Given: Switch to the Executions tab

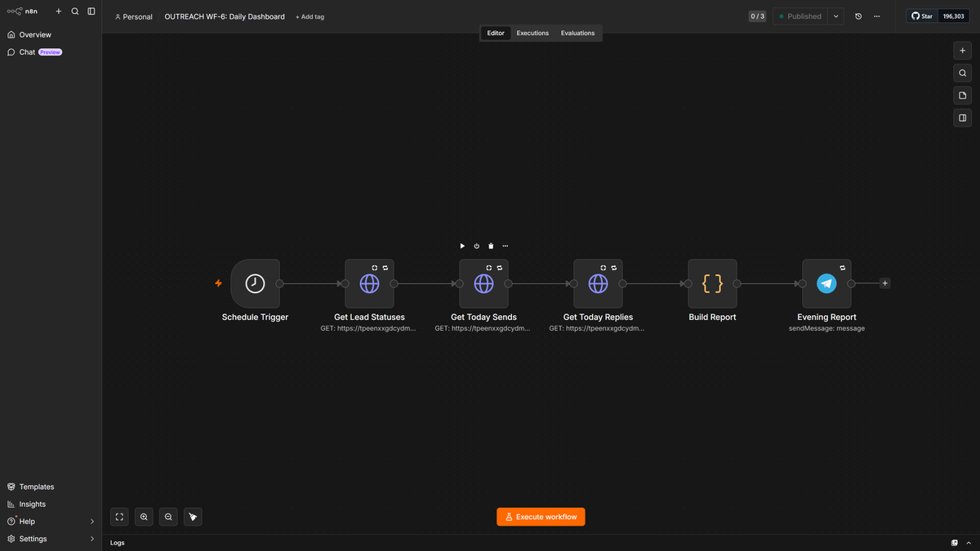Looking at the screenshot, I should point(532,33).
